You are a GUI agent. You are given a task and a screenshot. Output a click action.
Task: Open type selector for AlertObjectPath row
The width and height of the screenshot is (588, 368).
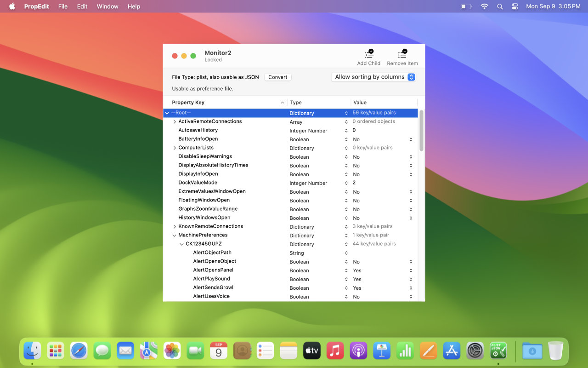coord(318,253)
